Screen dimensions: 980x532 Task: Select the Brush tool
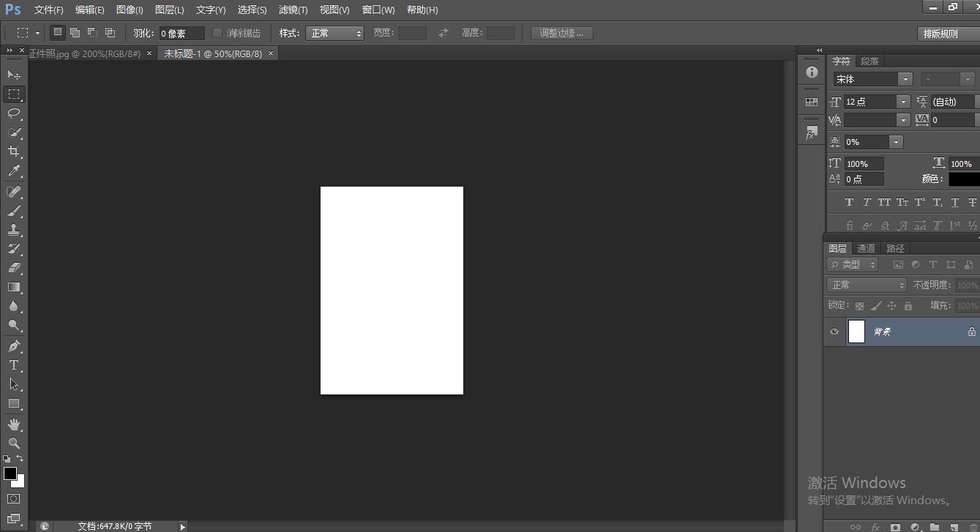point(13,211)
